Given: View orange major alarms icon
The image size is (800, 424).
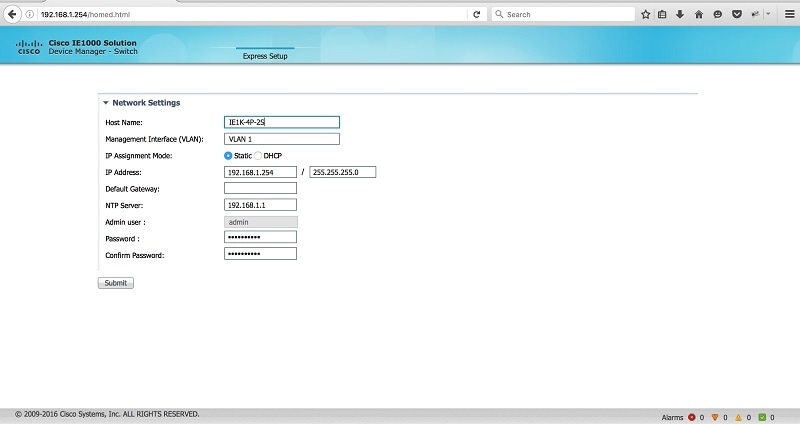Looking at the screenshot, I should click(715, 417).
